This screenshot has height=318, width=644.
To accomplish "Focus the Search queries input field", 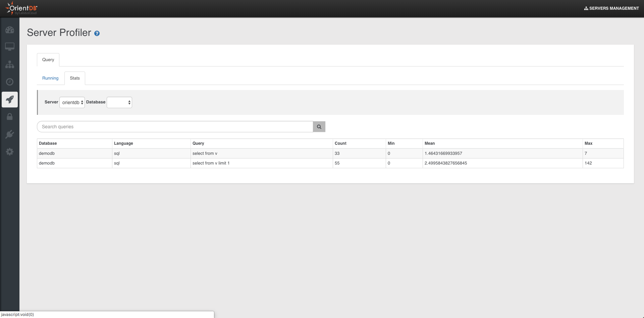I will coord(175,127).
